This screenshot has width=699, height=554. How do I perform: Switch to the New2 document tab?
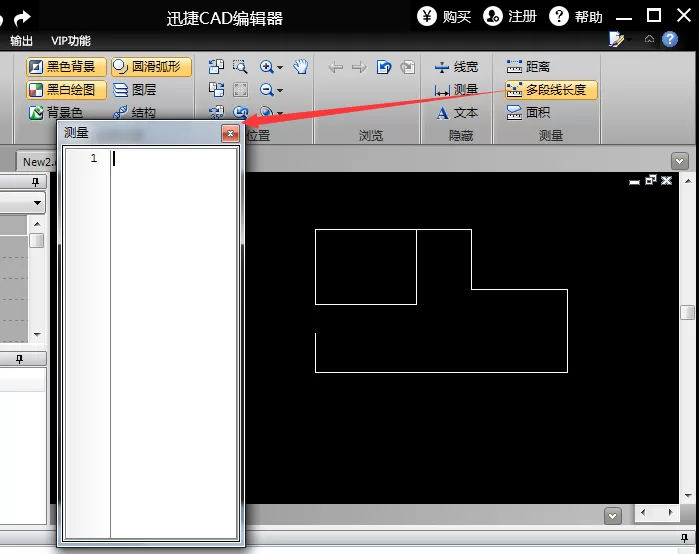point(37,162)
